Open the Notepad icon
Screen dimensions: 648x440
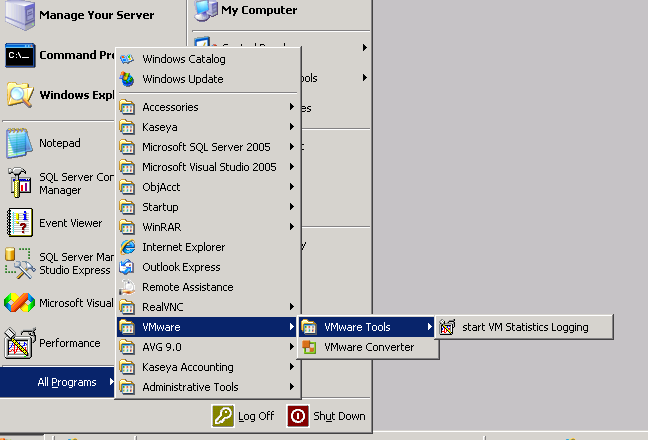[x=19, y=143]
